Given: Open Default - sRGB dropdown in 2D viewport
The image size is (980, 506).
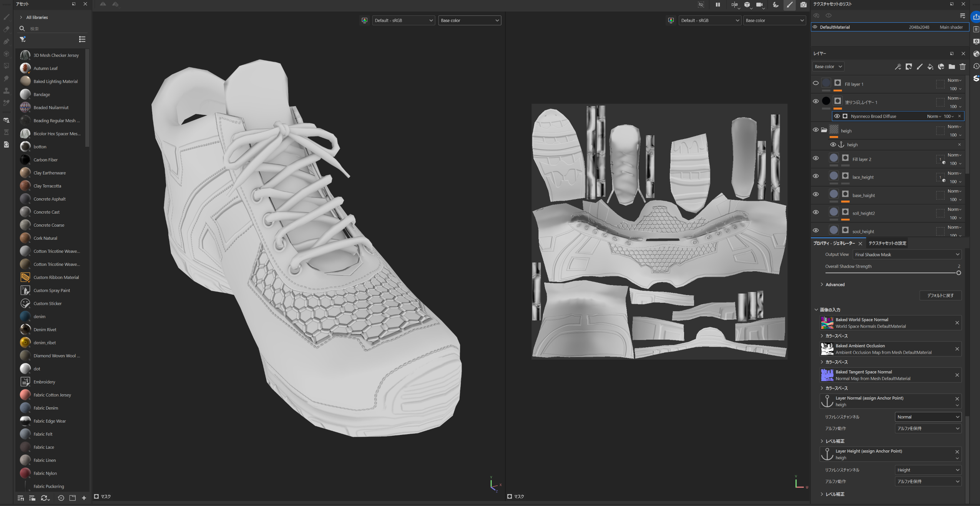Looking at the screenshot, I should (710, 20).
